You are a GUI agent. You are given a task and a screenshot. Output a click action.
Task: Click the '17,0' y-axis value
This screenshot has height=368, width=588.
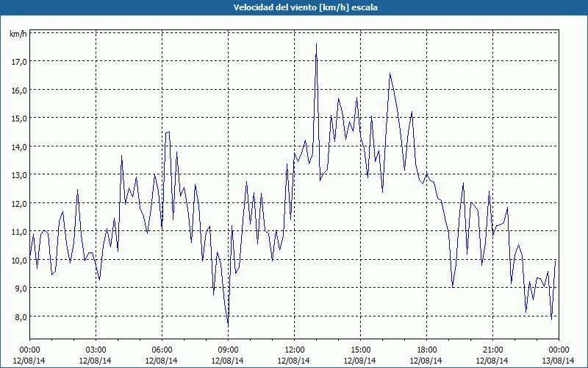click(x=19, y=62)
